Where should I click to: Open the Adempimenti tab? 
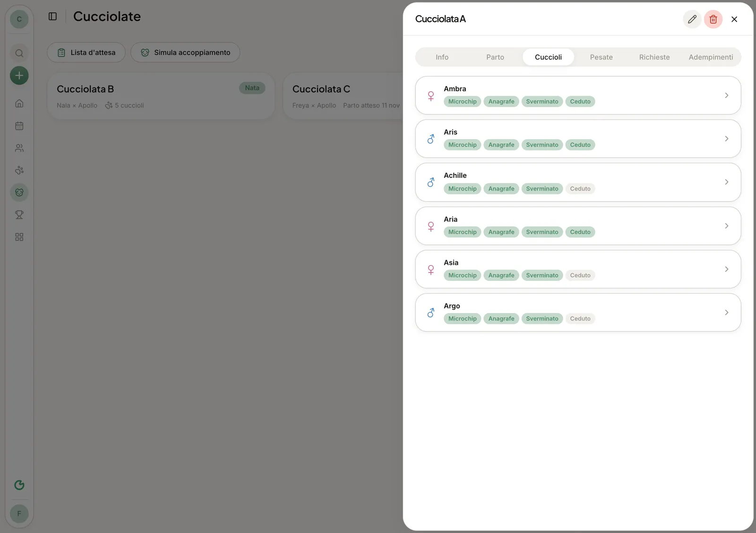click(711, 57)
